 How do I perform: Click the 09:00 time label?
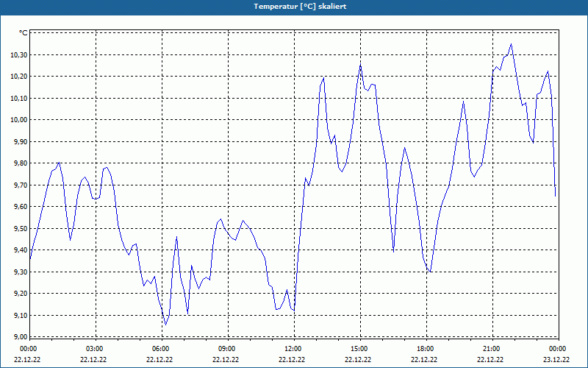click(x=229, y=349)
